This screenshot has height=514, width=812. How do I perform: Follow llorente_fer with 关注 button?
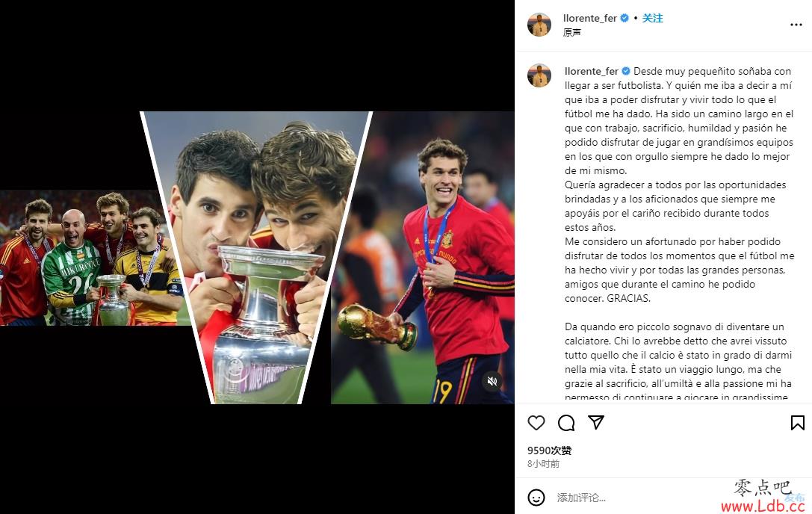pos(652,18)
